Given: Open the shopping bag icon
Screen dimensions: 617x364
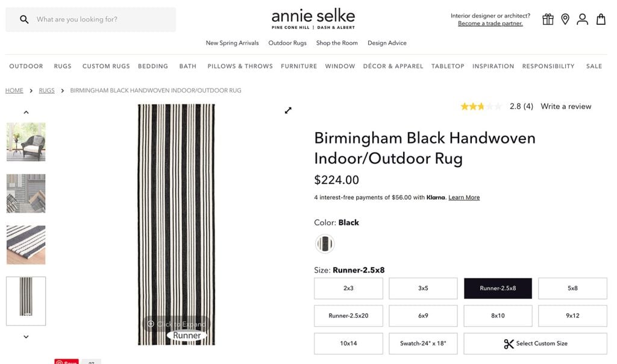Looking at the screenshot, I should pos(600,19).
